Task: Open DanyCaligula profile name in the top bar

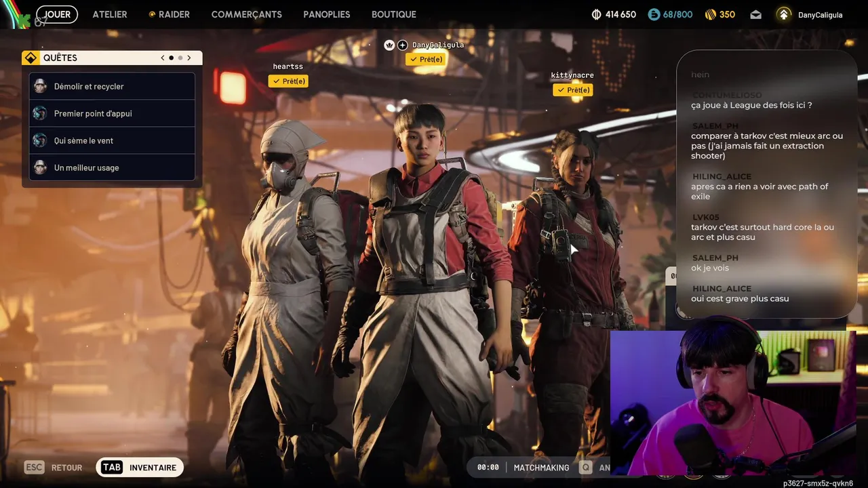Action: tap(821, 15)
